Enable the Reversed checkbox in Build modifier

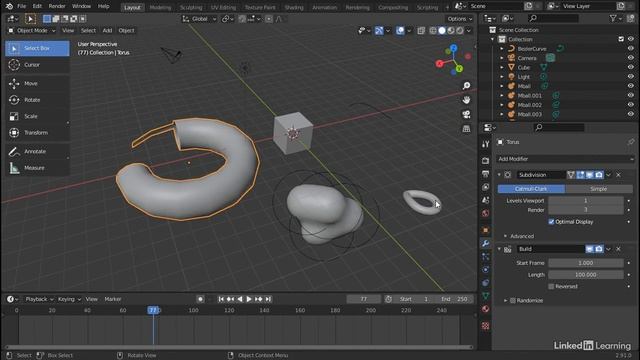point(551,287)
